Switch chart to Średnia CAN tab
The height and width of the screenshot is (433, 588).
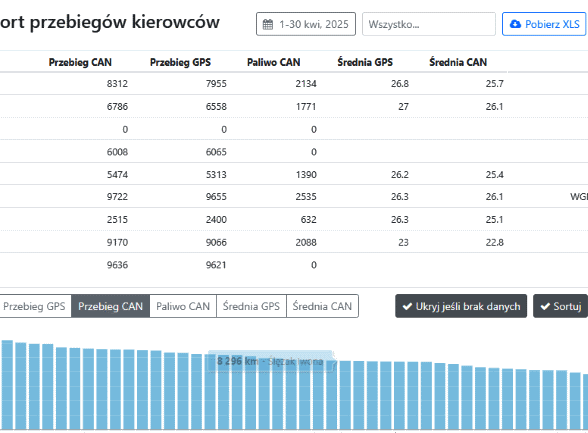(x=322, y=306)
